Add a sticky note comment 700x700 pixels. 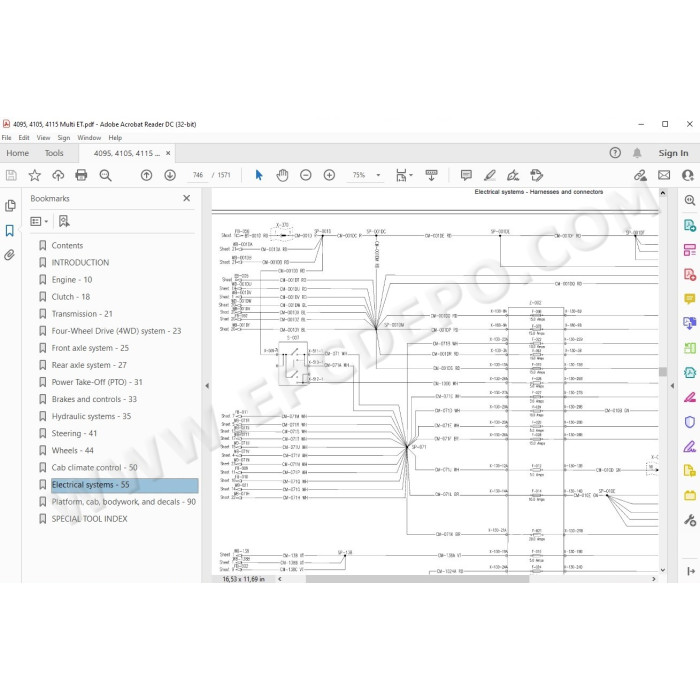(x=466, y=175)
